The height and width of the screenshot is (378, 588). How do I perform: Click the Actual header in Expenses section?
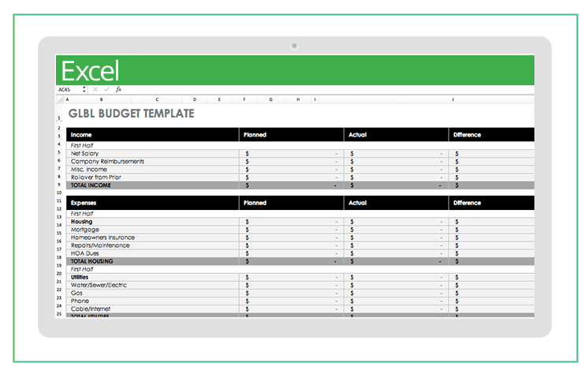click(358, 203)
